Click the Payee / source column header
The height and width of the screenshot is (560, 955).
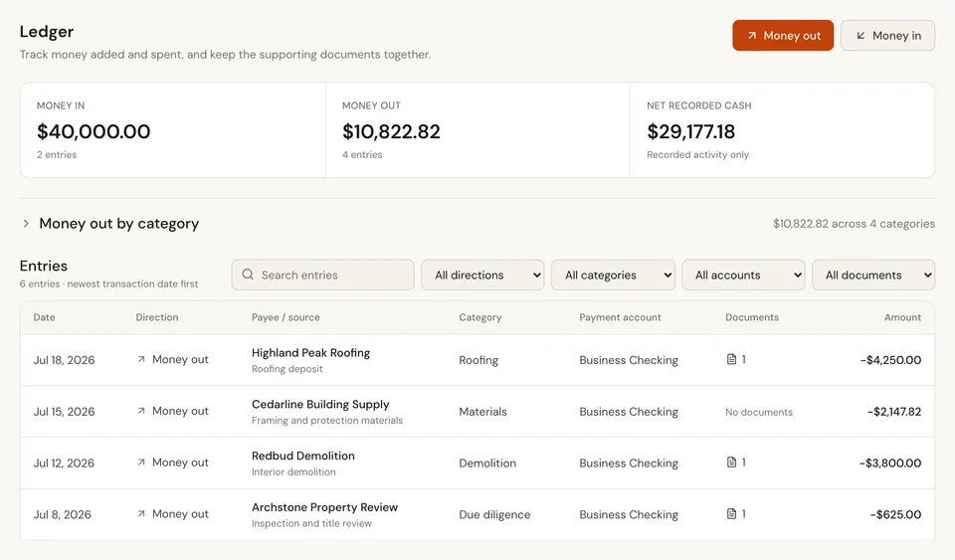[286, 317]
